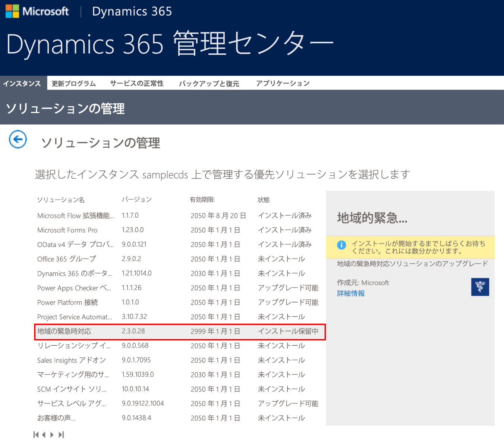Viewport: 504px width, 445px height.
Task: Click 状態 column header
Action: coord(264,200)
